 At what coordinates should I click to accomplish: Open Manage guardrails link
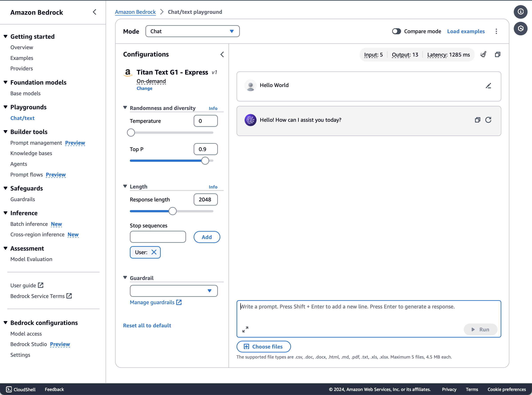(x=156, y=302)
